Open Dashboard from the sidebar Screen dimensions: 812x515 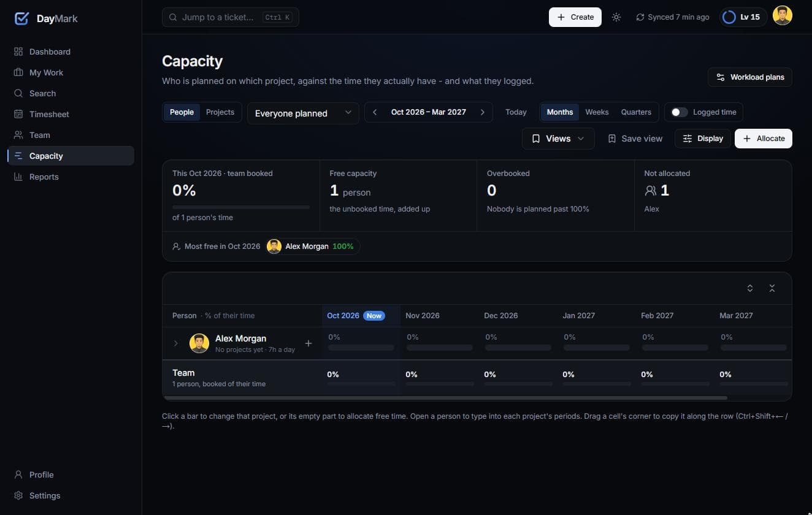(x=71, y=51)
